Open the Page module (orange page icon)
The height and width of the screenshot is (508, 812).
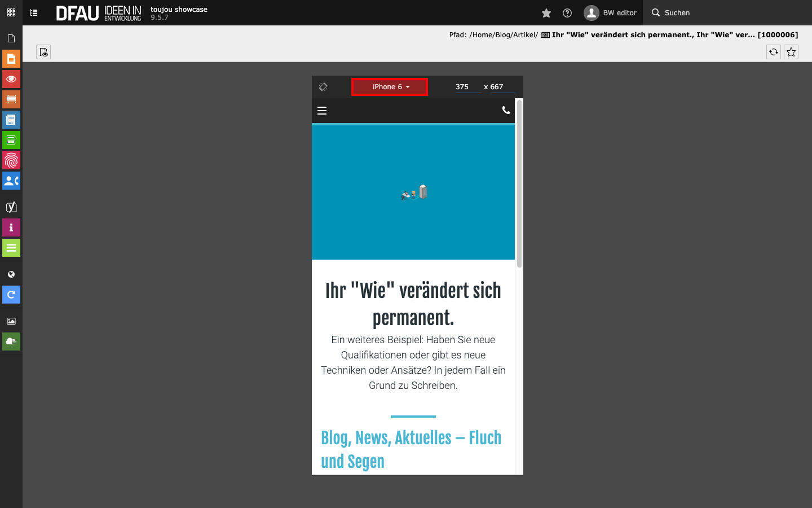[x=11, y=59]
